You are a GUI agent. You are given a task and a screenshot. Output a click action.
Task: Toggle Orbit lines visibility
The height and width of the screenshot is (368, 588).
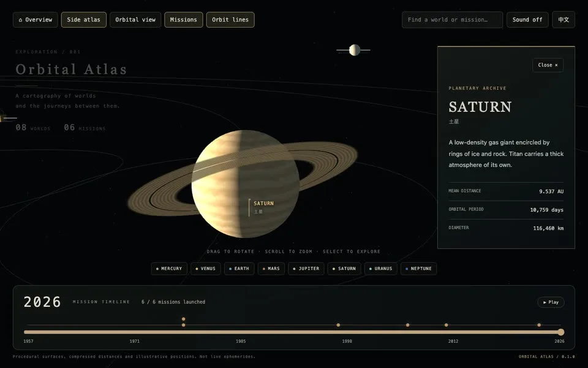pyautogui.click(x=230, y=20)
